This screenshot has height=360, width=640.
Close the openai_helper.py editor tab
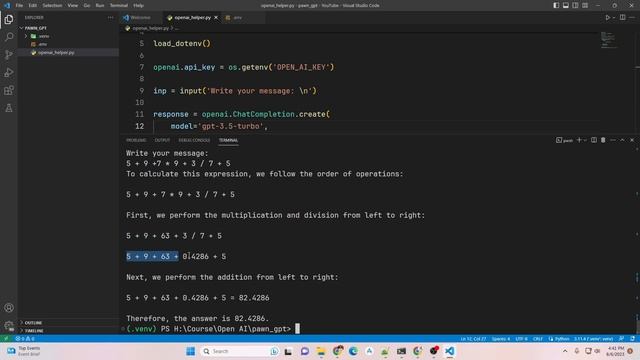point(216,18)
